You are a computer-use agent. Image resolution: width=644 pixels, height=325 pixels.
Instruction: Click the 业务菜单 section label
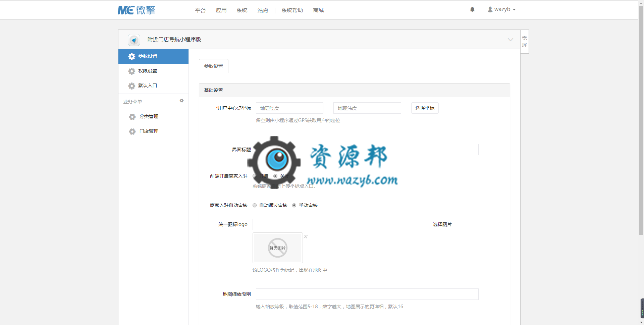click(x=132, y=102)
